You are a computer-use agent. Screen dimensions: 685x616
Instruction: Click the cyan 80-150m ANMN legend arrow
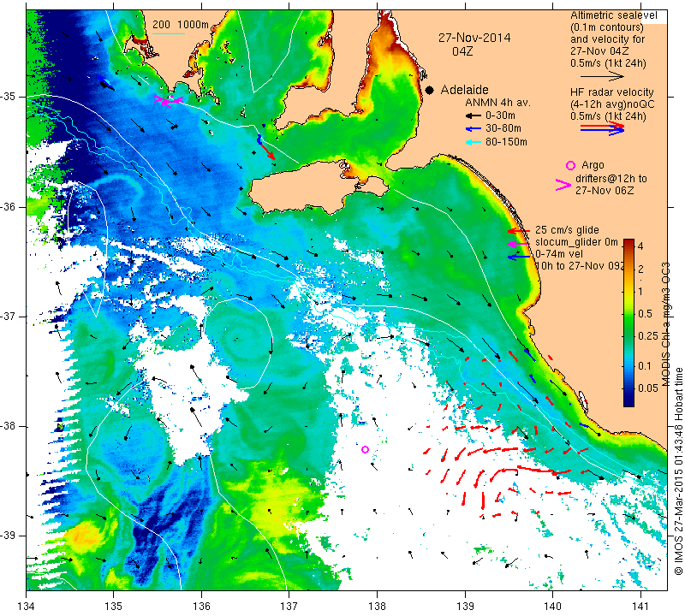474,142
